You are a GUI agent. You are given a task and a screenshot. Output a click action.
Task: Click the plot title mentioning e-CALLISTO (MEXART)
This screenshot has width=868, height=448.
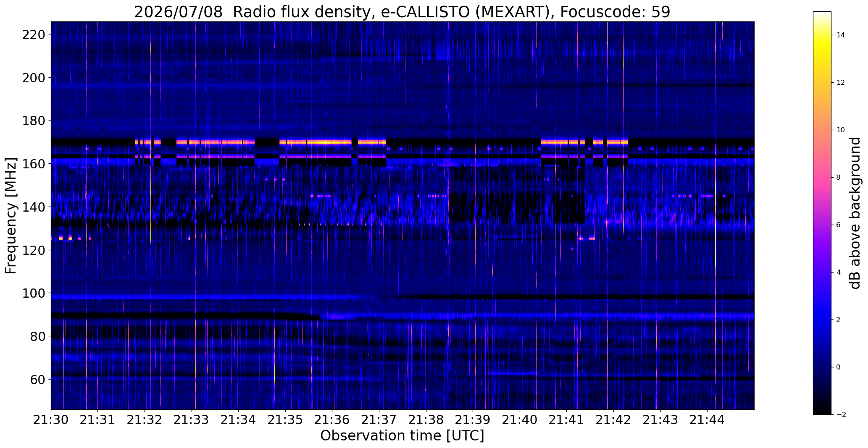tap(402, 12)
